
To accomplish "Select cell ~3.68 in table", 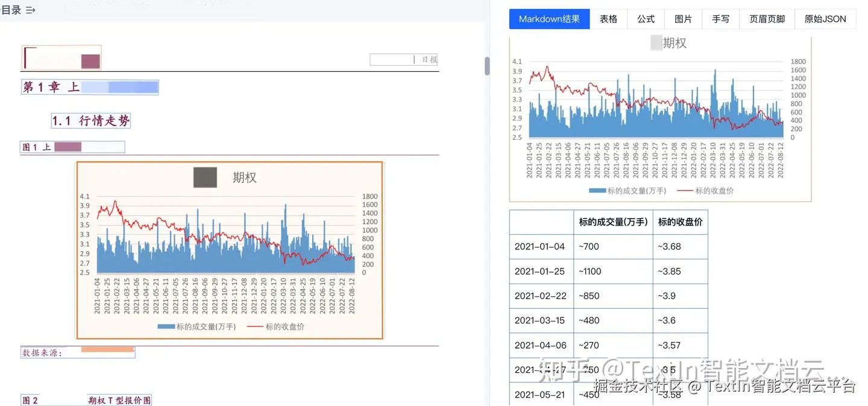I will pos(680,247).
